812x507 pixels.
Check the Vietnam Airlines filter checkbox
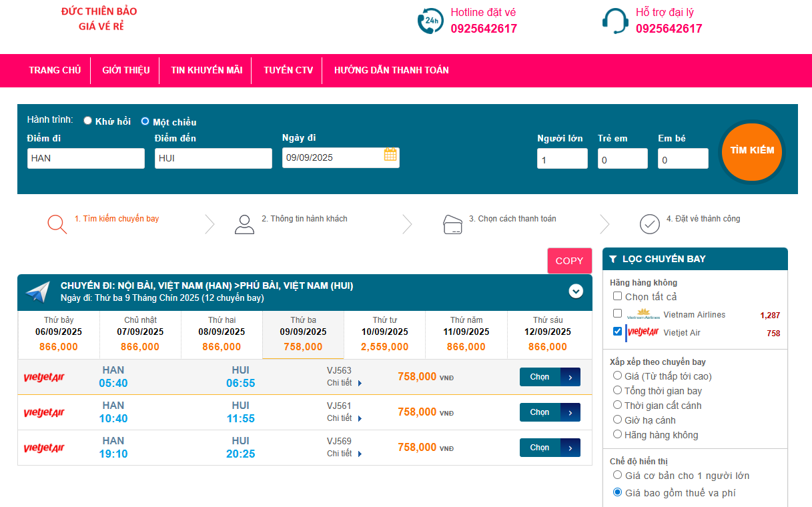[617, 314]
